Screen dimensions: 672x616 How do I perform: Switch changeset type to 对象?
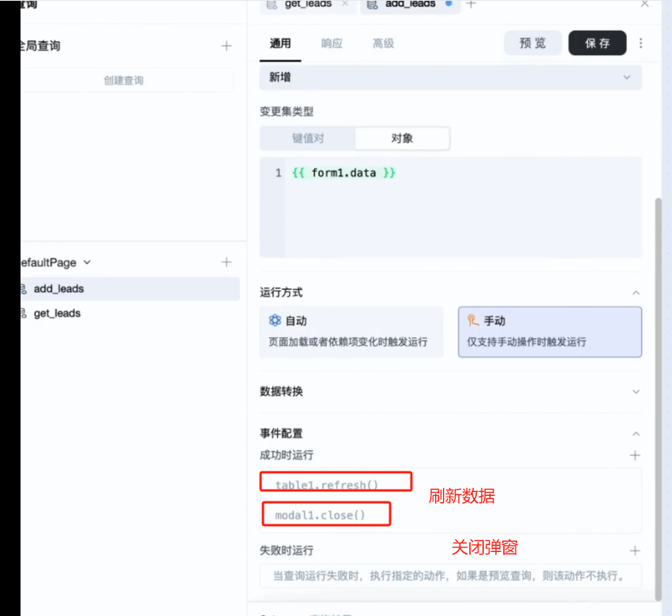click(x=402, y=138)
